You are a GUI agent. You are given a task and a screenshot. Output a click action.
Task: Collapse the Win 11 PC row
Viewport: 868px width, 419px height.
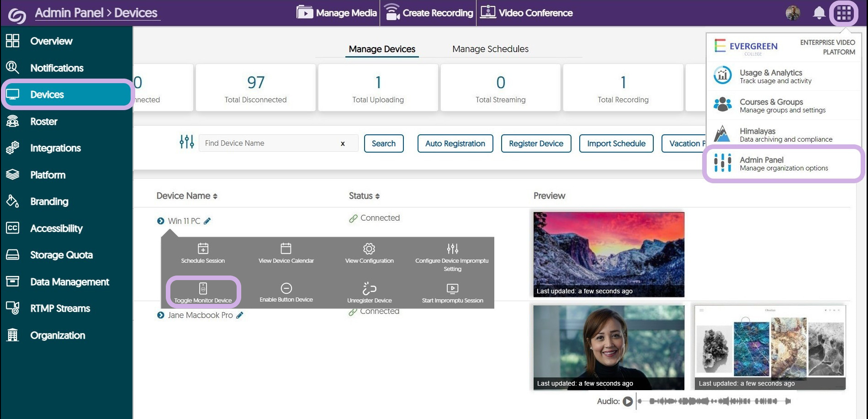click(x=160, y=221)
